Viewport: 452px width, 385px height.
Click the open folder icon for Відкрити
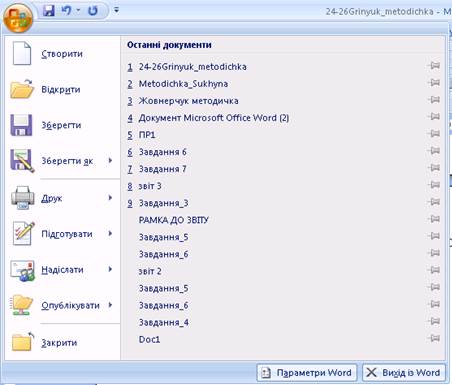22,89
